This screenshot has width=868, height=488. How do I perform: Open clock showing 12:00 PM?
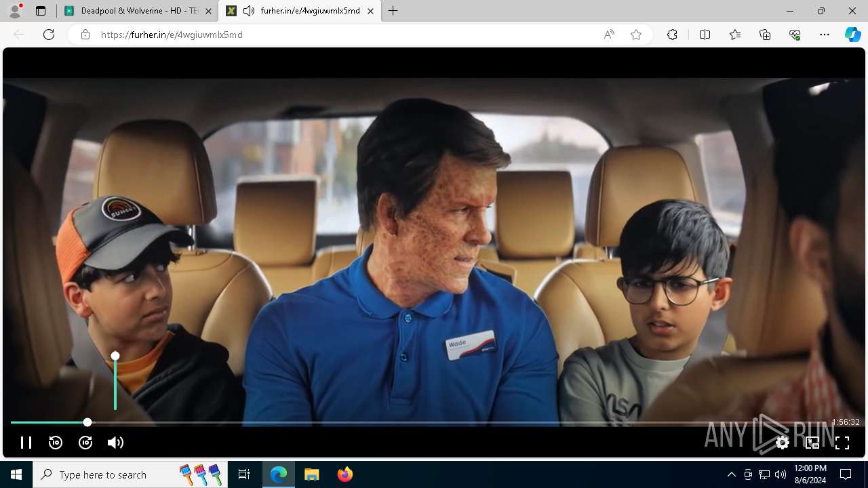[810, 474]
